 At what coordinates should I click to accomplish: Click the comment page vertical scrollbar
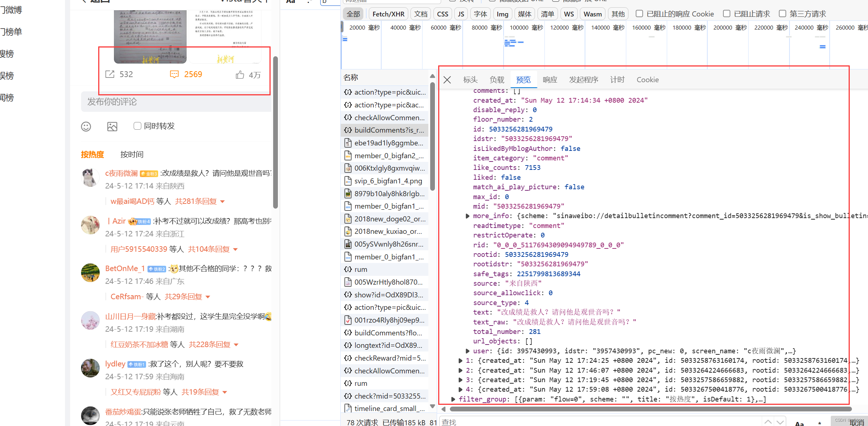[276, 132]
